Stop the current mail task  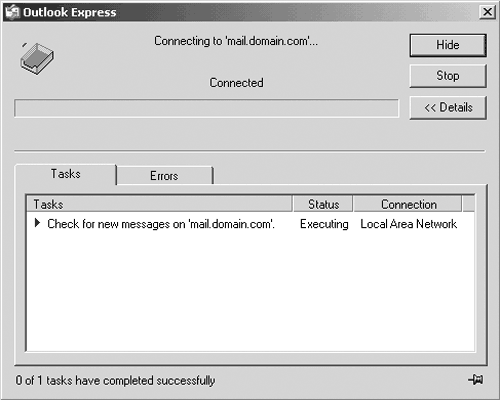tap(448, 76)
